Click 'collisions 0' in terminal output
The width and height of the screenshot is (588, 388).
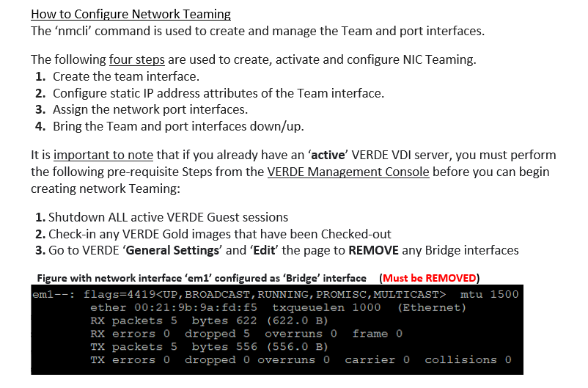point(468,360)
